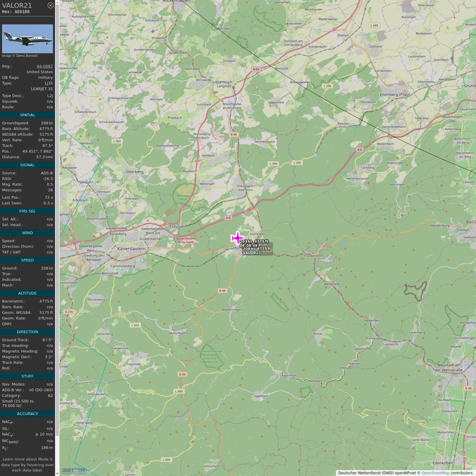Viewport: 476px width, 476px height.
Task: Click the FMS SEL section header
Action: (x=27, y=211)
